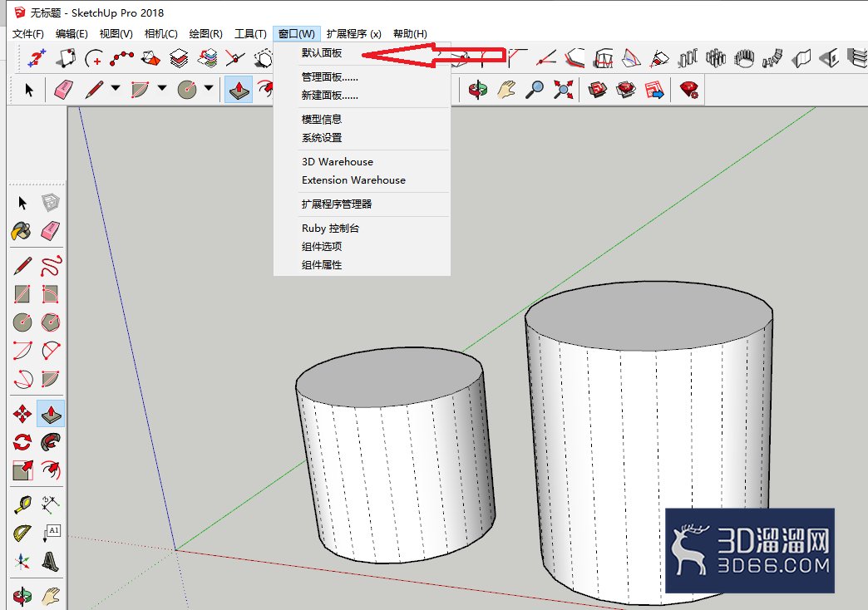Click the red question-mark plugin icon
The width and height of the screenshot is (868, 610).
click(37, 58)
